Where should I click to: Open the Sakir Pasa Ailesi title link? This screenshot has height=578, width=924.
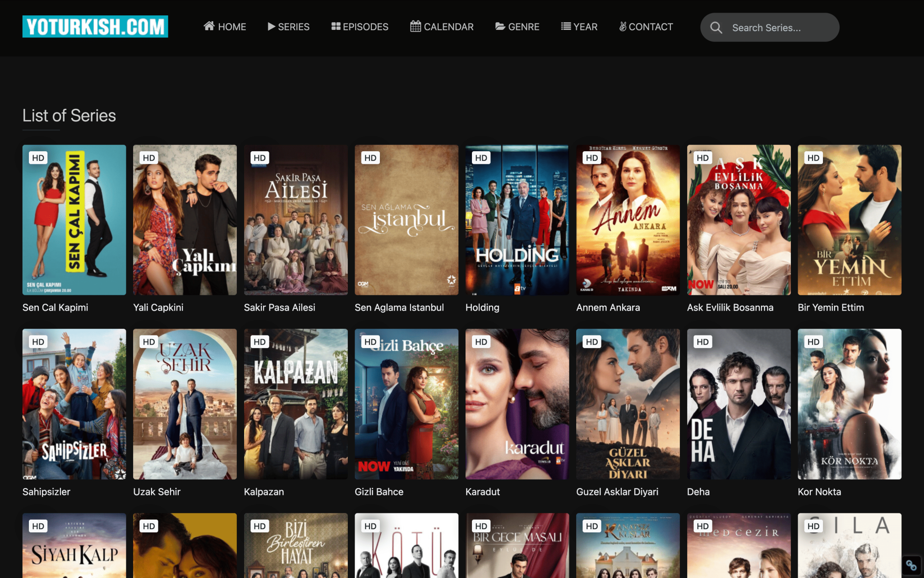coord(280,308)
